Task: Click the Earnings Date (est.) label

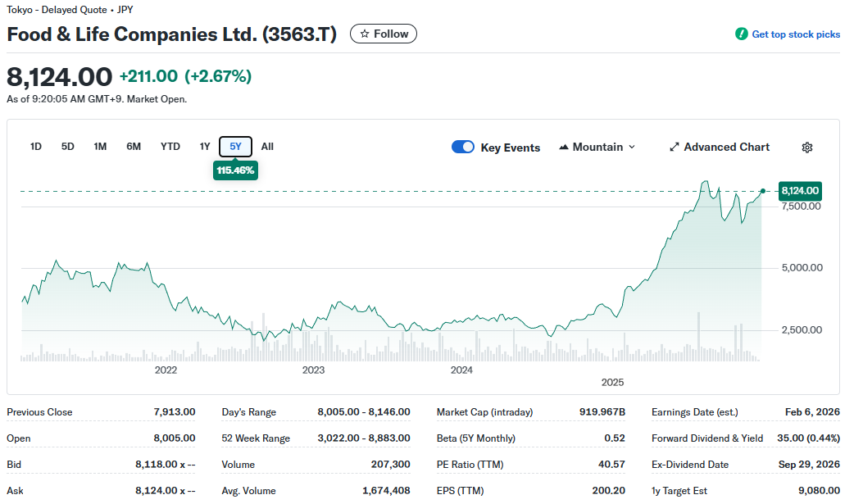Action: tap(695, 412)
